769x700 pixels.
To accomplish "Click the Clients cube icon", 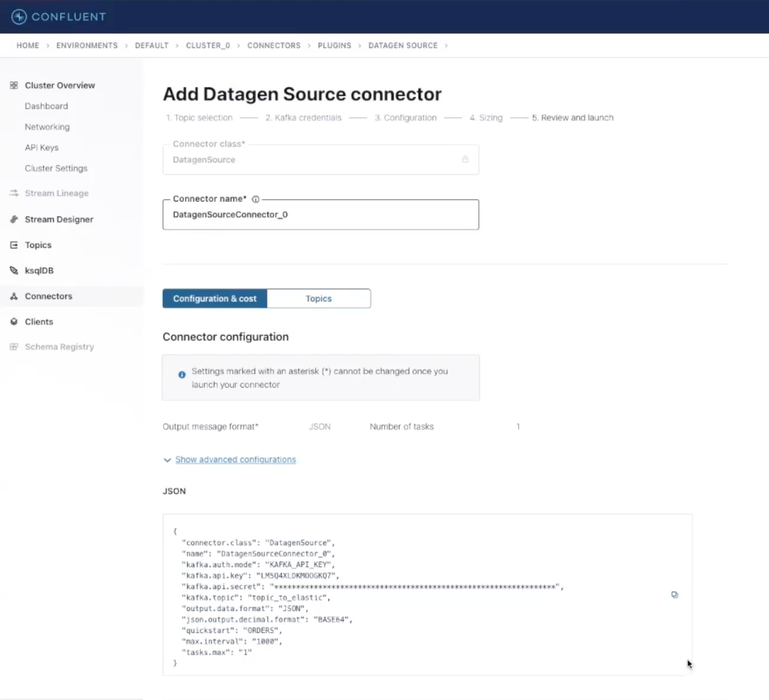I will [x=14, y=322].
